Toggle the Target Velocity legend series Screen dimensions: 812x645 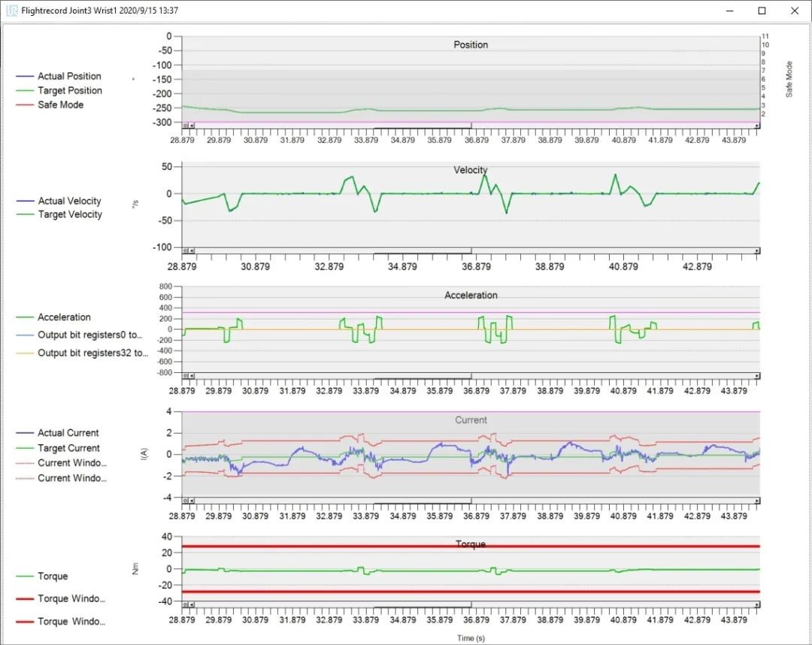pyautogui.click(x=69, y=214)
